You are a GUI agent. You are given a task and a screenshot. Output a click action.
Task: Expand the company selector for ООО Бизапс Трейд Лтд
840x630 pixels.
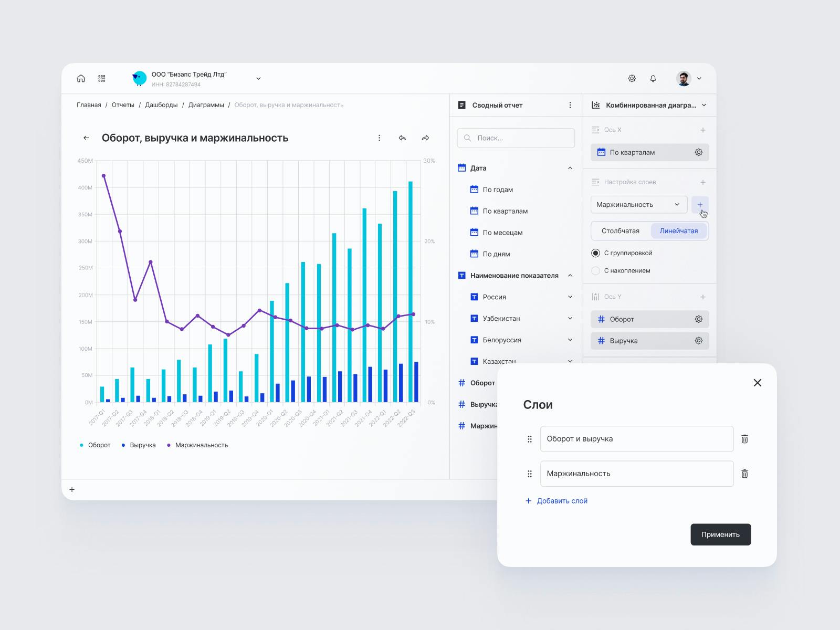click(258, 78)
